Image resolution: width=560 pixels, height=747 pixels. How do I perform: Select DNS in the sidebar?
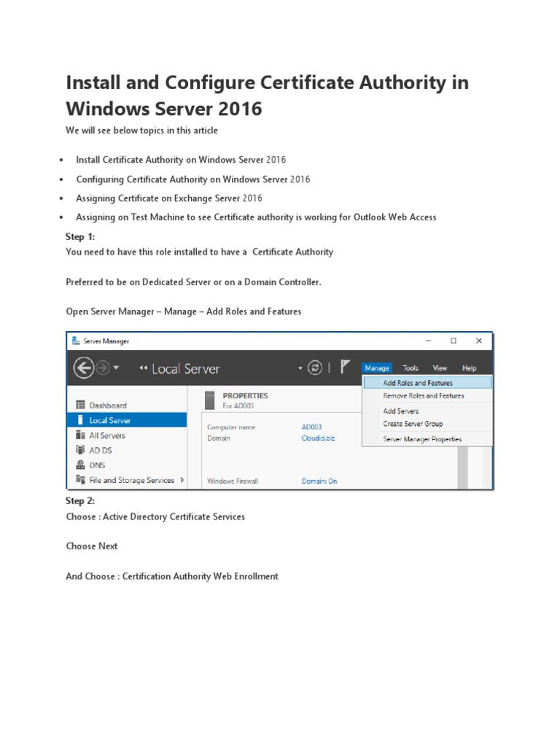point(127,465)
